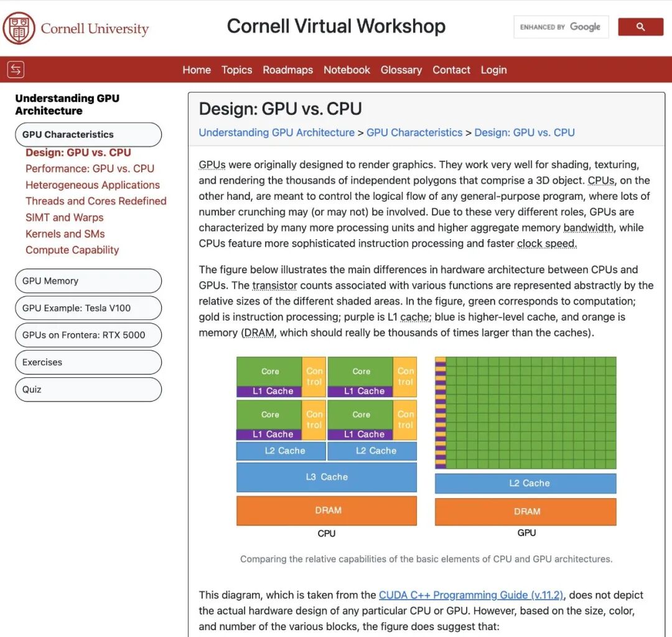Collapse the GPU Characteristics section

click(88, 134)
